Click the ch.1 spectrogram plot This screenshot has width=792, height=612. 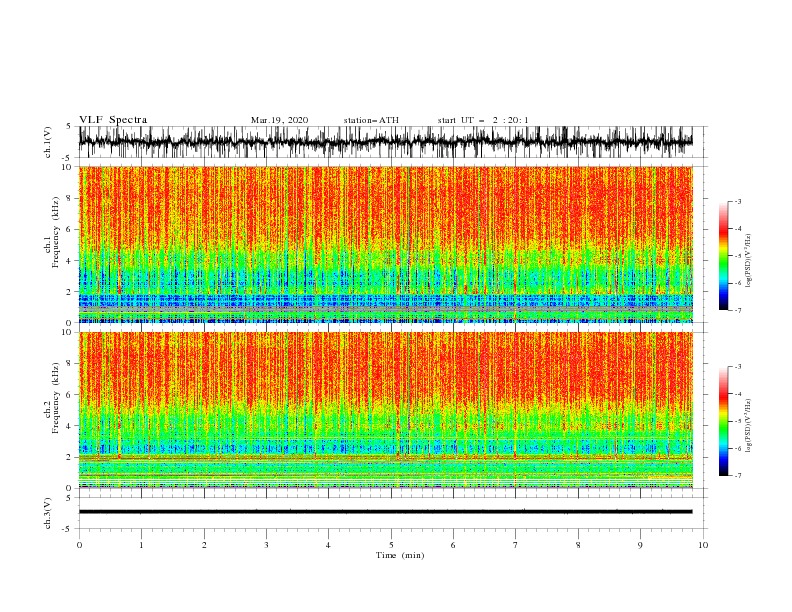(x=385, y=244)
